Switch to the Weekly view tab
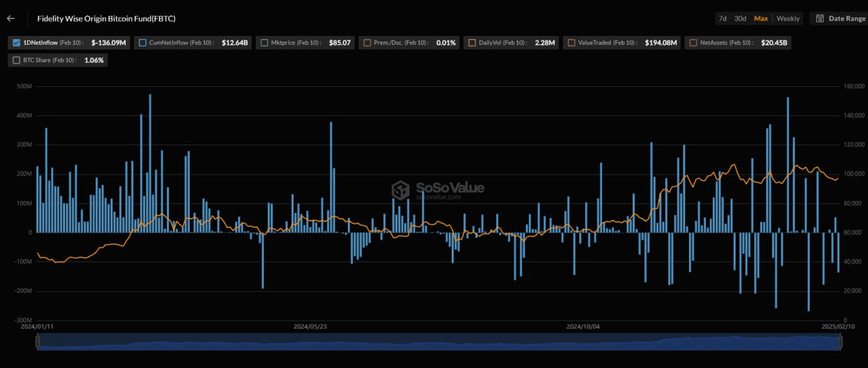The height and width of the screenshot is (368, 868). 788,18
